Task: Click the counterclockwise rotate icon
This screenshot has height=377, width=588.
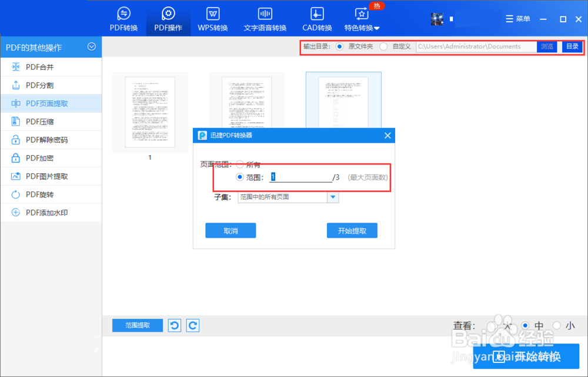Action: pyautogui.click(x=174, y=325)
